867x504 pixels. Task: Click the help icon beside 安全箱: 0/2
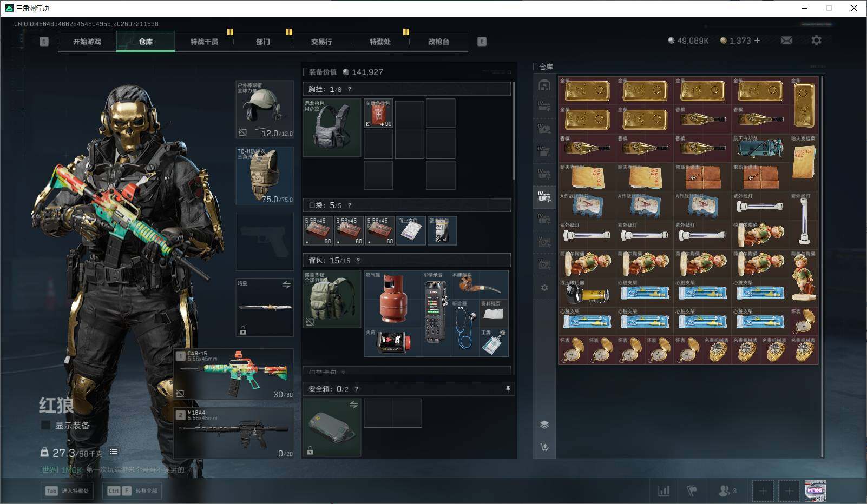coord(356,389)
